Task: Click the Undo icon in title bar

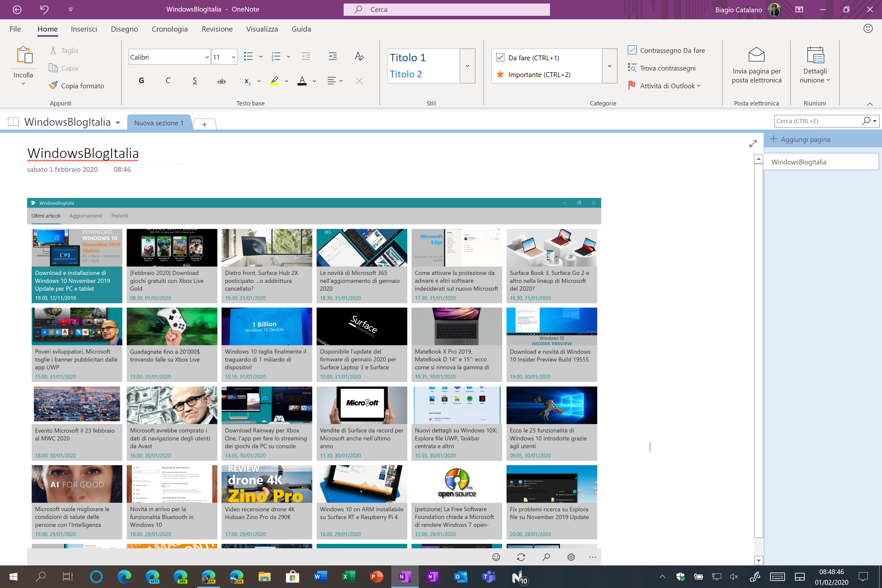Action: coord(44,9)
